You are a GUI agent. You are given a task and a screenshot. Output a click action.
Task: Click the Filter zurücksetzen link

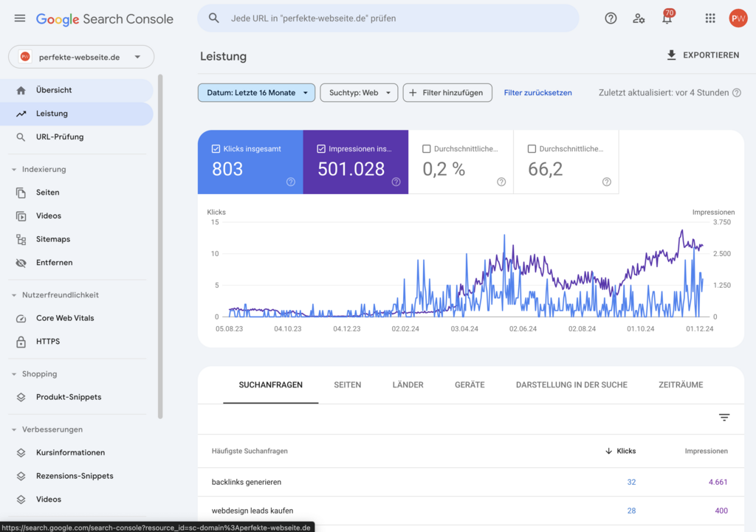(537, 93)
